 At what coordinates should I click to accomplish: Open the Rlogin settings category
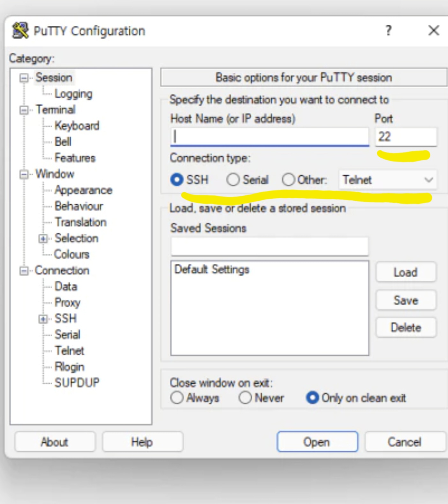pos(69,367)
